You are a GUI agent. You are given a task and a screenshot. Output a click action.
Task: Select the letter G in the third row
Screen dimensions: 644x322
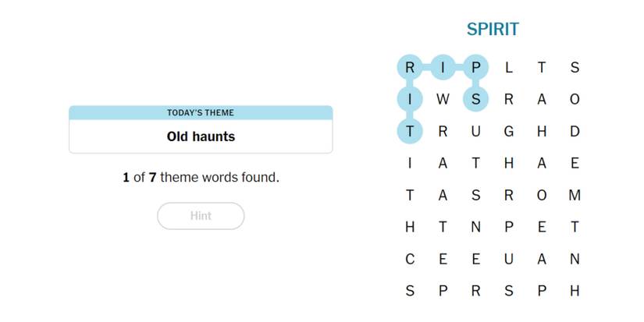[508, 132]
